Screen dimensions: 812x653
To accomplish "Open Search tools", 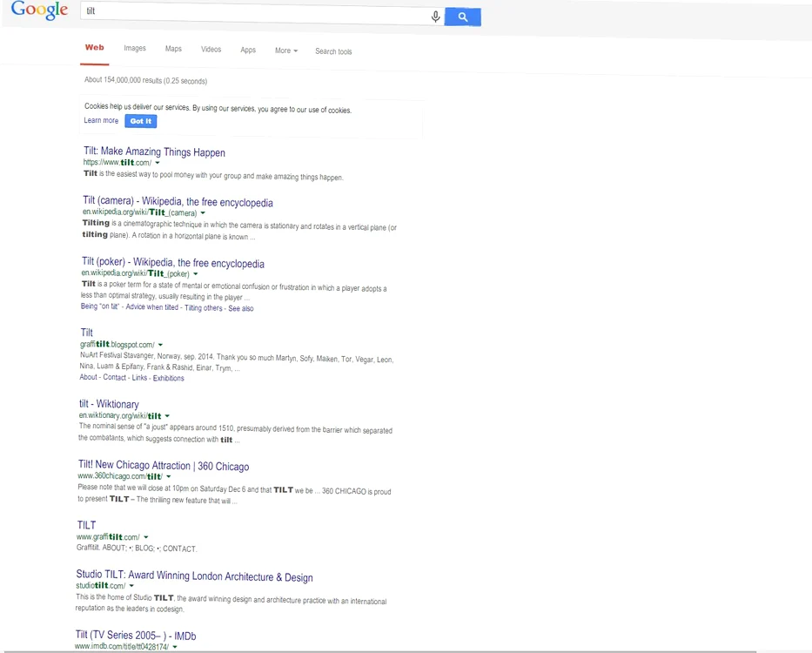I will tap(333, 51).
